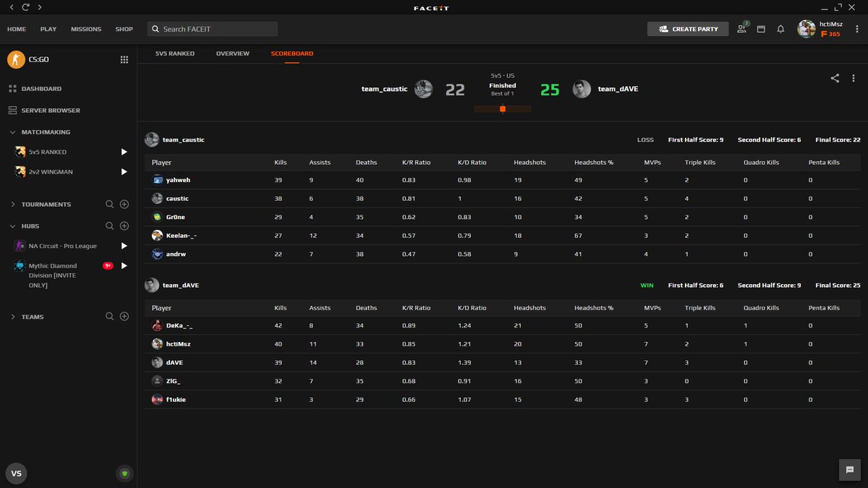Open player andrw's profile

coord(176,254)
